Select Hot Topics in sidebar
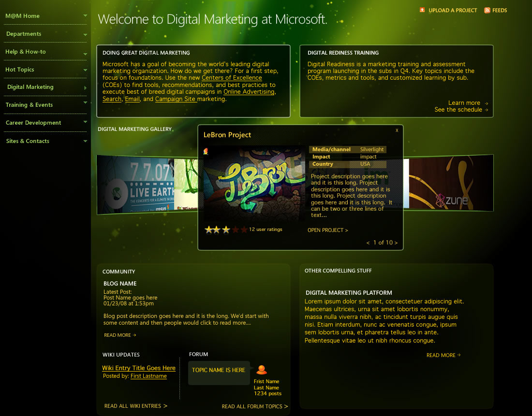The image size is (532, 416). point(20,70)
